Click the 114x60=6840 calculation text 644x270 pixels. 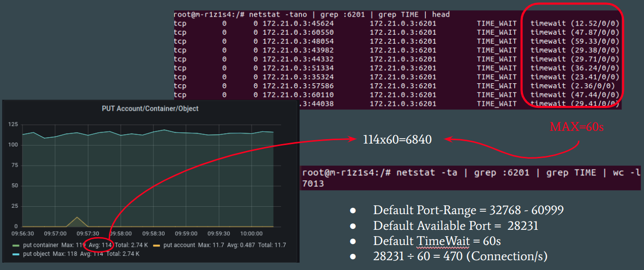[397, 140]
